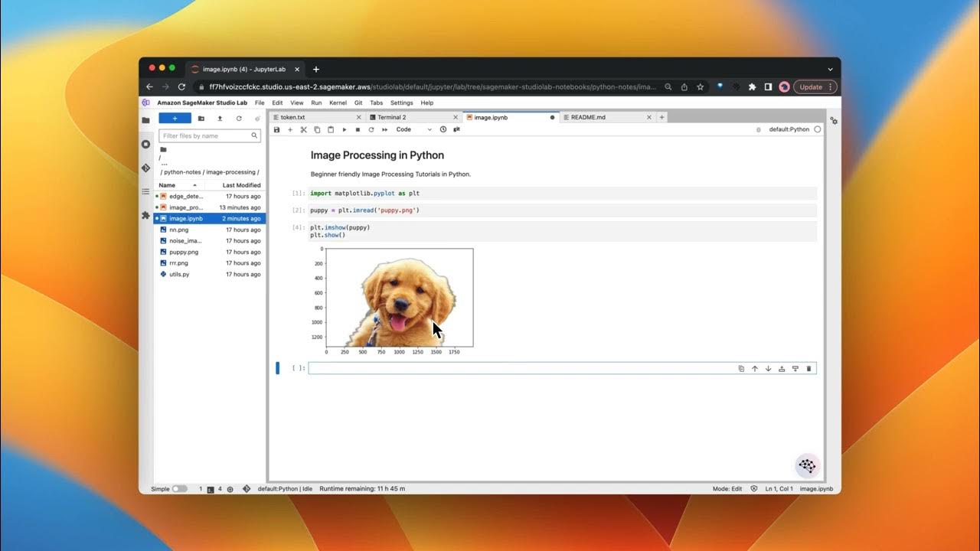Click floating network graph button at bottom right
Viewport: 980px width, 551px height.
pos(807,465)
